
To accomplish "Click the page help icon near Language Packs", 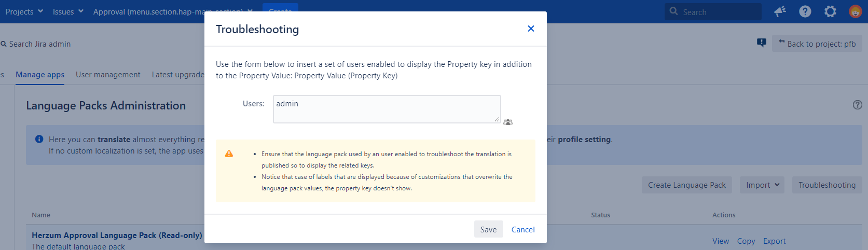I will (857, 105).
